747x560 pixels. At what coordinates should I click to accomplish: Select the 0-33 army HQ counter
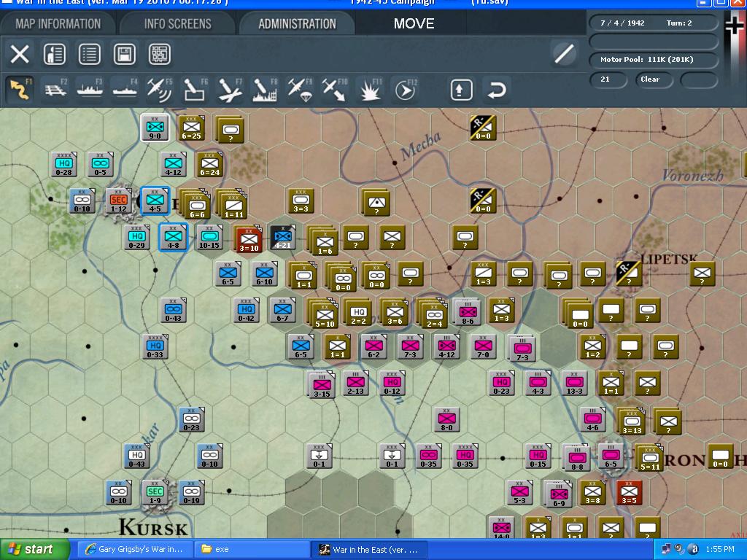pos(155,346)
